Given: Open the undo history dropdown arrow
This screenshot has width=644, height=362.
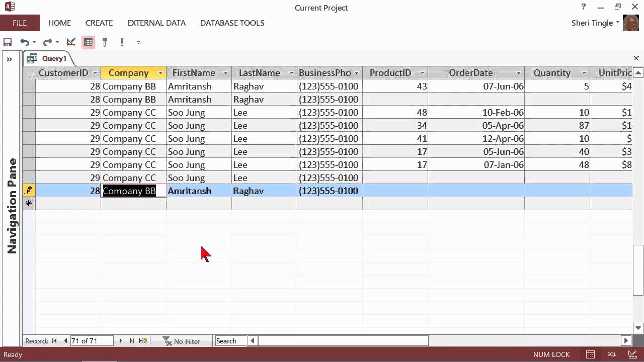Looking at the screenshot, I should [x=34, y=43].
